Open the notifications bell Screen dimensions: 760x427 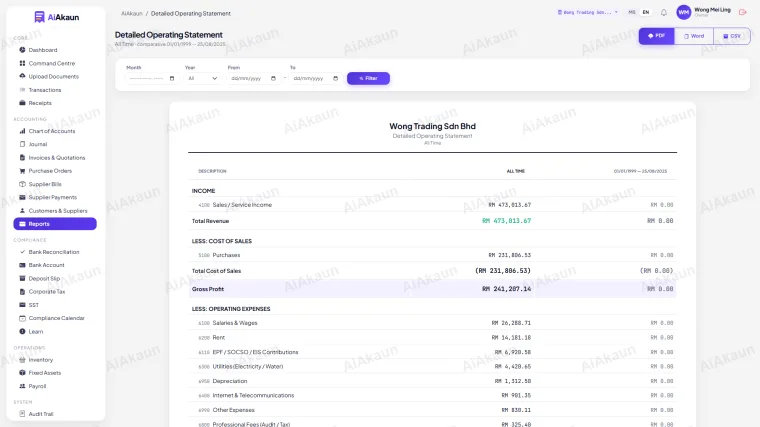point(664,13)
